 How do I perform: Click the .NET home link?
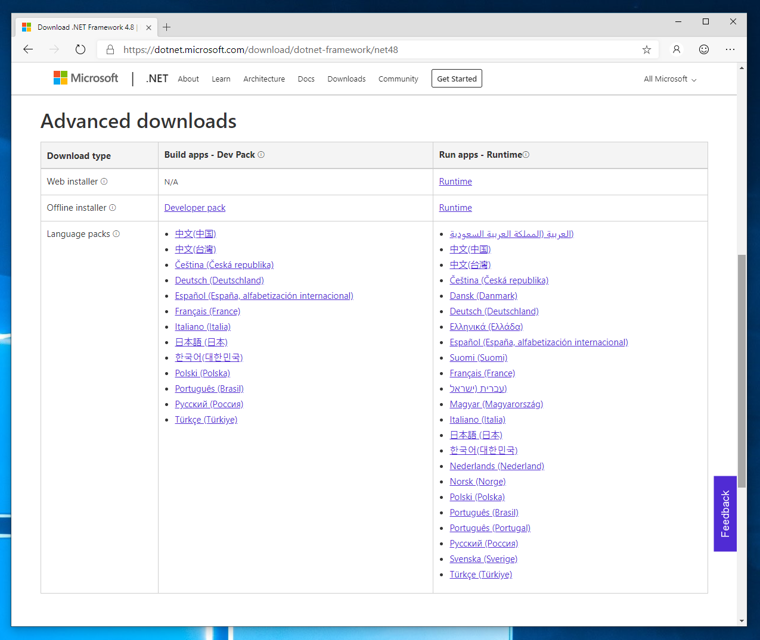(157, 79)
